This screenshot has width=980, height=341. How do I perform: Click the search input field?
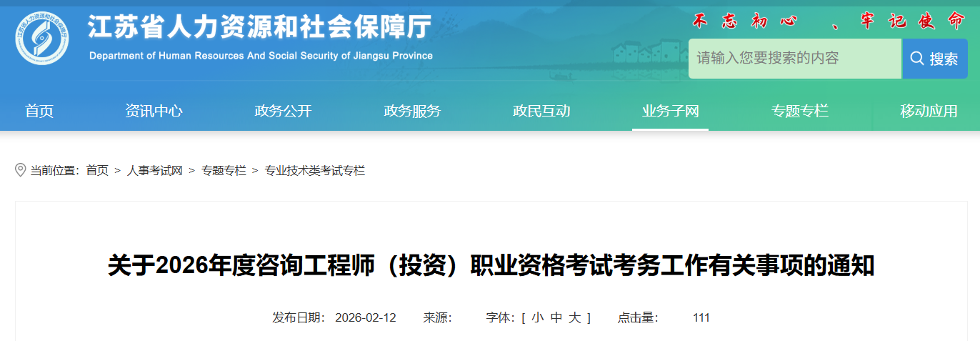click(x=794, y=59)
